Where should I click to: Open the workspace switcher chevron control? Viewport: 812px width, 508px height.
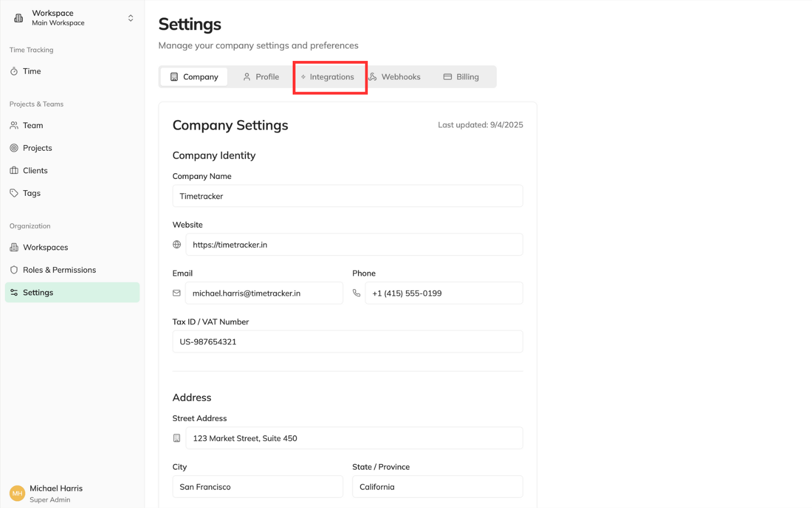click(130, 17)
